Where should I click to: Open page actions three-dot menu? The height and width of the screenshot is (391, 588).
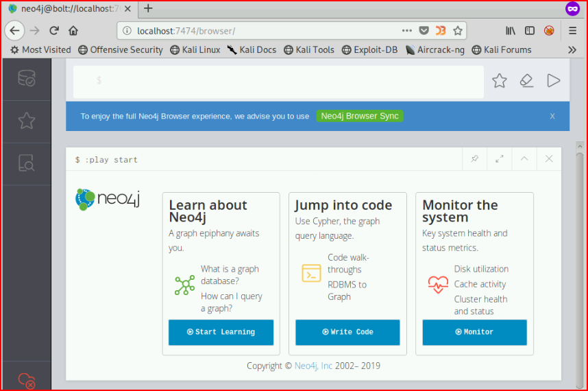pyautogui.click(x=407, y=31)
